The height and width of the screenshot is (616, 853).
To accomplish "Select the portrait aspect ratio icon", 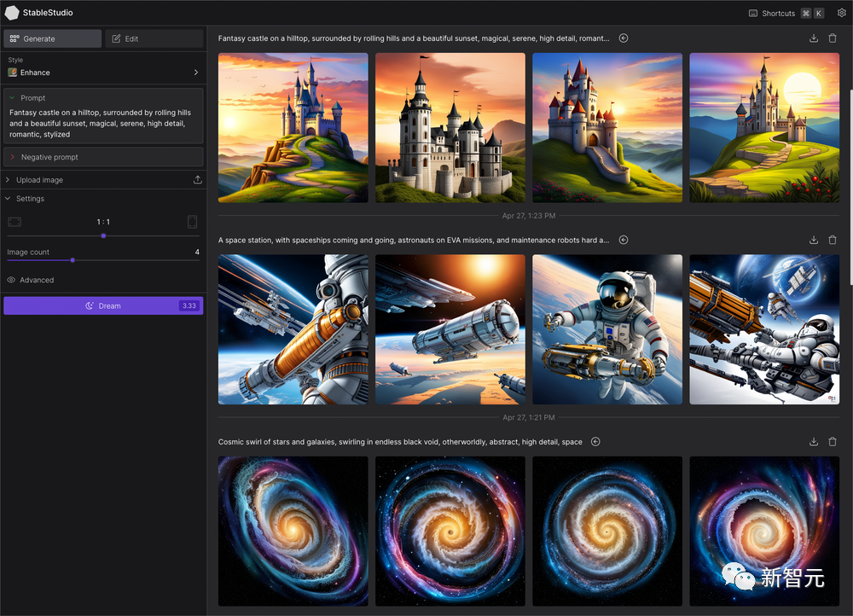I will pos(192,222).
